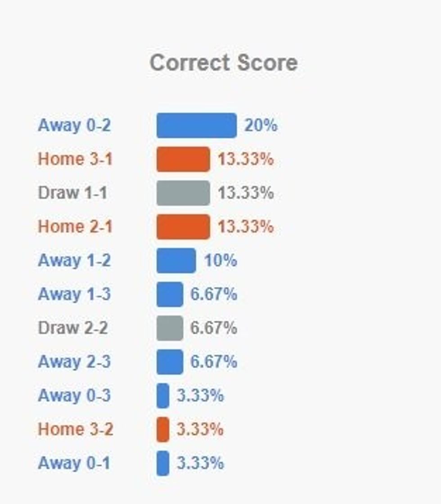The width and height of the screenshot is (441, 504).
Task: Click the gray Draw 1-1 bar
Action: [x=183, y=193]
